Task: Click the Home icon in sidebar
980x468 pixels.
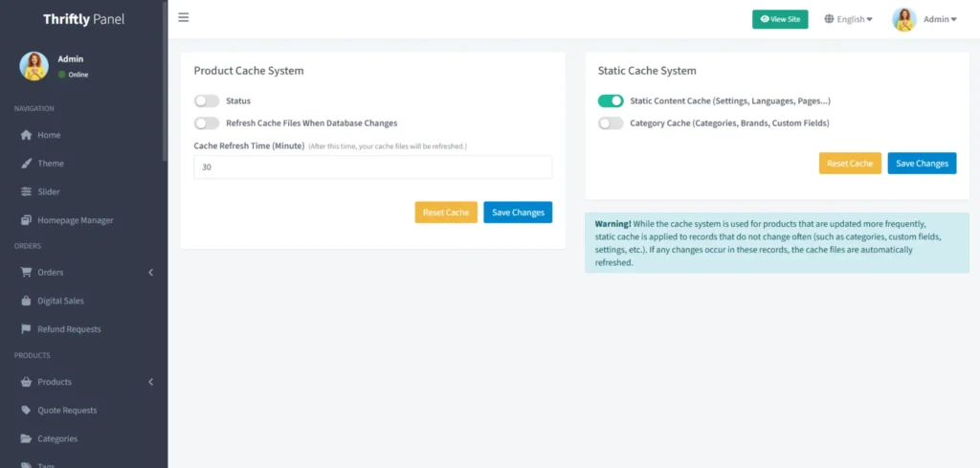Action: [x=27, y=135]
